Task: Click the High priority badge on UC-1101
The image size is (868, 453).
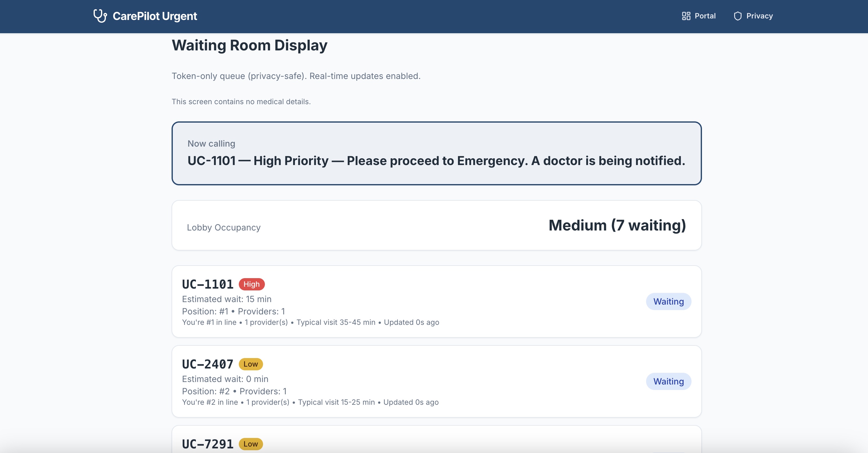Action: [251, 284]
